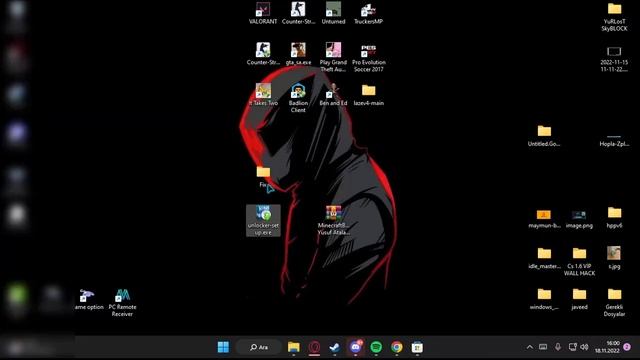Open Spotify from the taskbar
Screen dimensions: 640x360
[x=376, y=347]
